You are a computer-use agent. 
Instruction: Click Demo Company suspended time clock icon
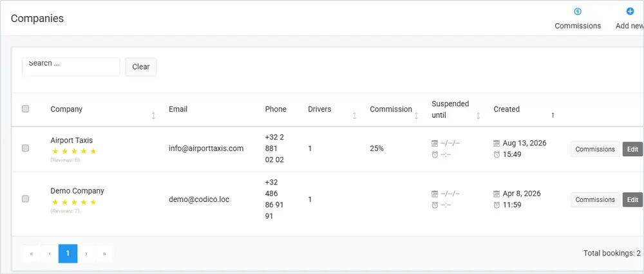(435, 205)
